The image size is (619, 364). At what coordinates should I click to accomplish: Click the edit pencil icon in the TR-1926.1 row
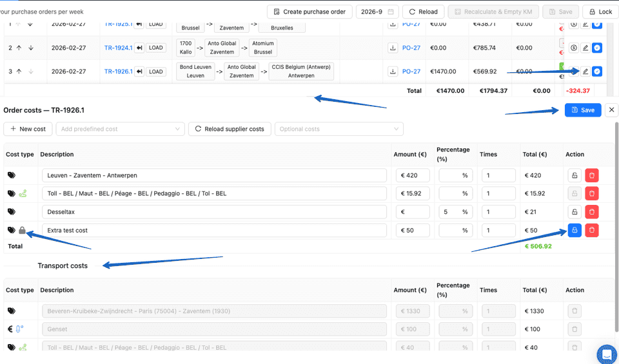(x=585, y=72)
